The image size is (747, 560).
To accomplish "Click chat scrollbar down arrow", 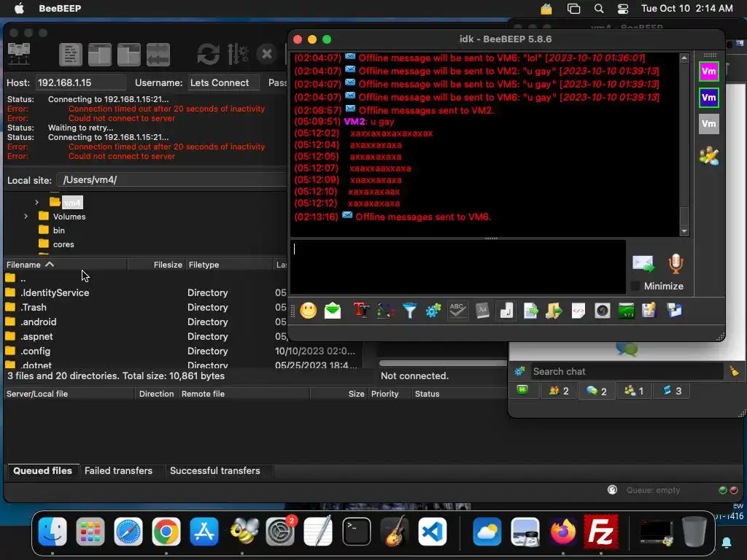I will [684, 231].
